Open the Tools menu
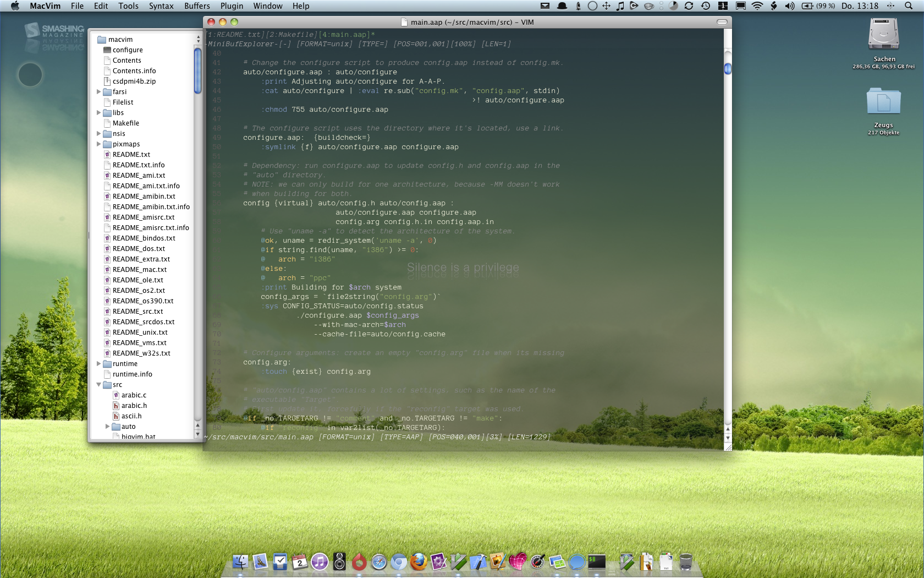Image resolution: width=924 pixels, height=578 pixels. coord(128,6)
